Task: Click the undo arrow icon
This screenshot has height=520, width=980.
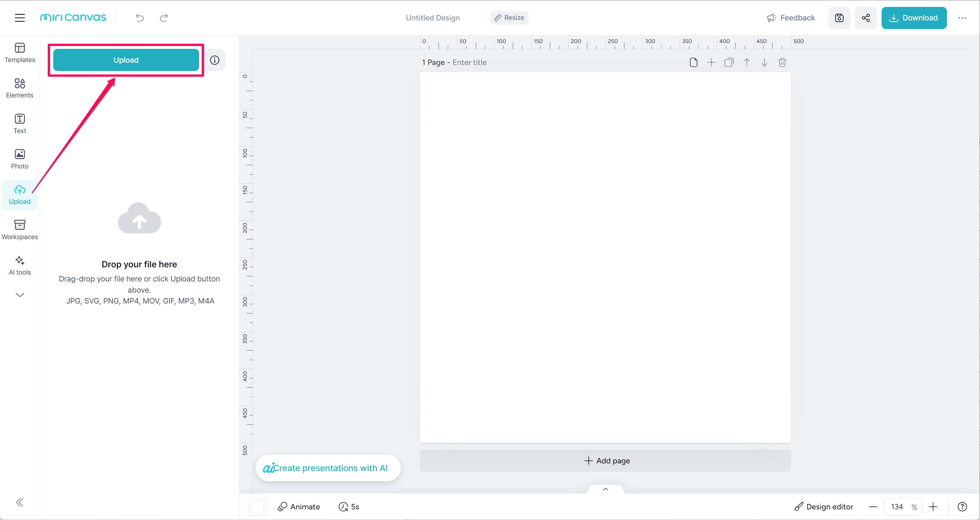Action: click(x=140, y=18)
